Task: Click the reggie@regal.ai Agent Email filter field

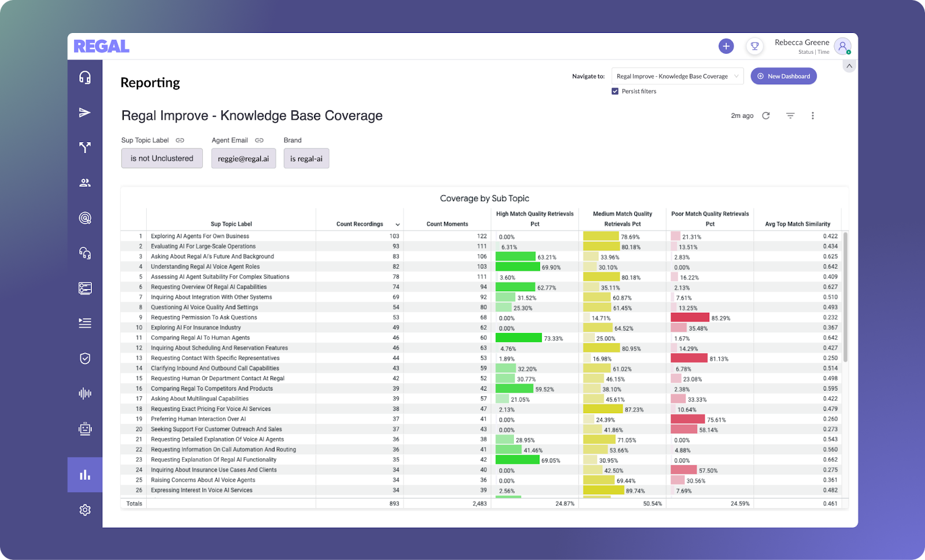Action: 243,158
